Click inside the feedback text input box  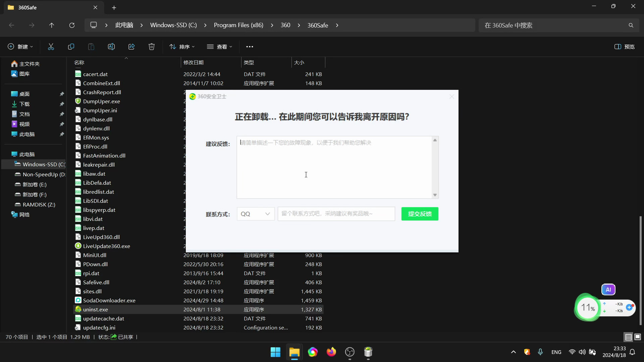(x=335, y=168)
